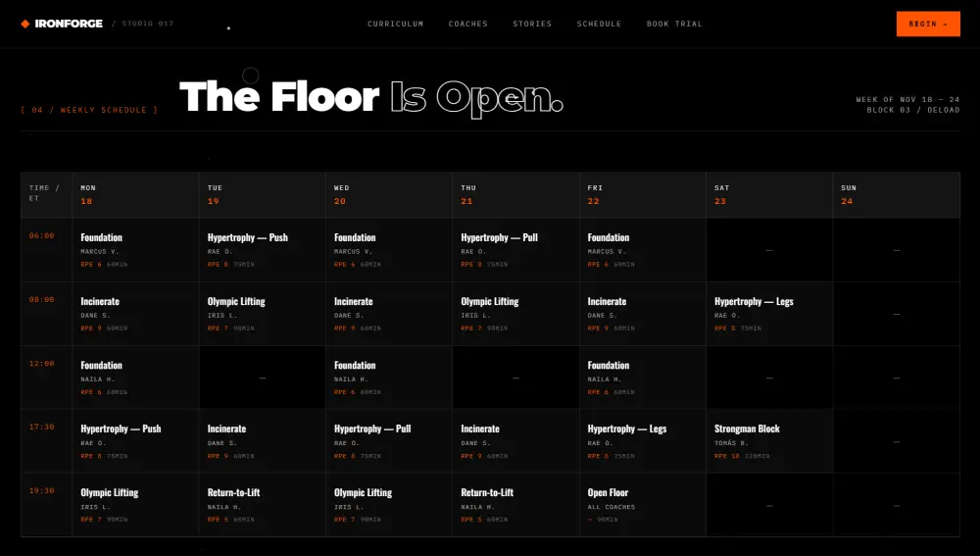Open the Schedule nav link
This screenshot has height=556, width=980.
(x=600, y=24)
